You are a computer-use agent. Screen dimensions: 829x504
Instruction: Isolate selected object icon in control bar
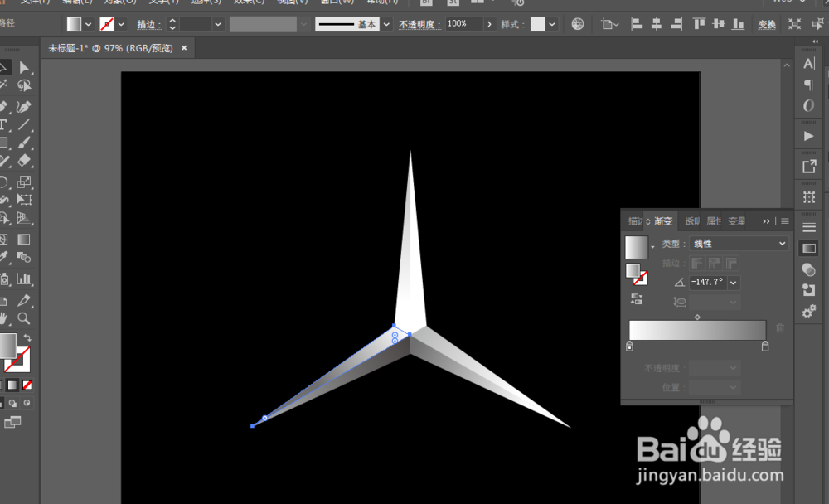pos(794,24)
